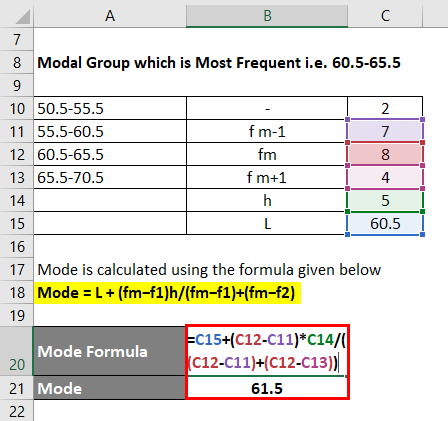This screenshot has height=421, width=448.
Task: Select column C header
Action: click(385, 16)
